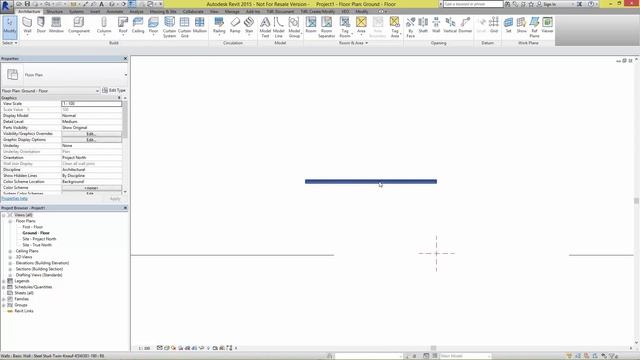The image size is (640, 360).
Task: Select the Dormer opening tool
Action: click(465, 25)
